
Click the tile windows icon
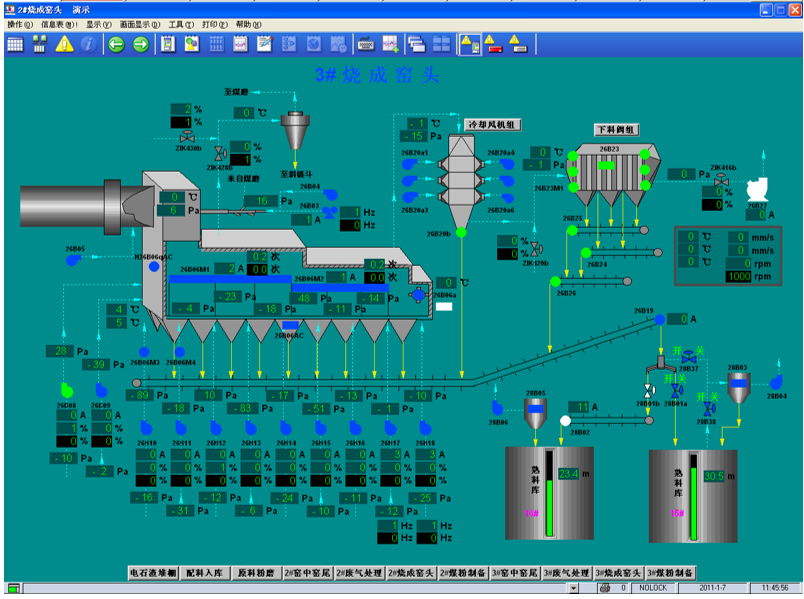click(441, 45)
